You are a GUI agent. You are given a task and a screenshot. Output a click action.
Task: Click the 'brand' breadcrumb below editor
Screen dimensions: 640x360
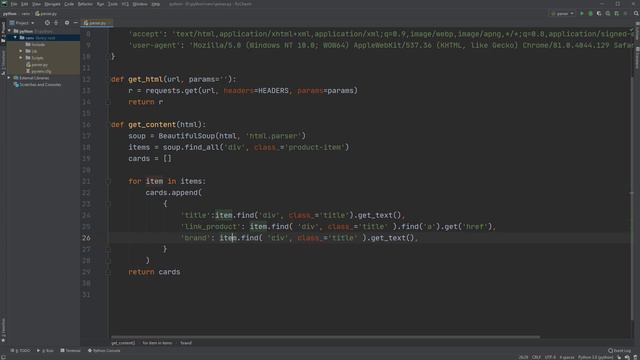(x=186, y=343)
